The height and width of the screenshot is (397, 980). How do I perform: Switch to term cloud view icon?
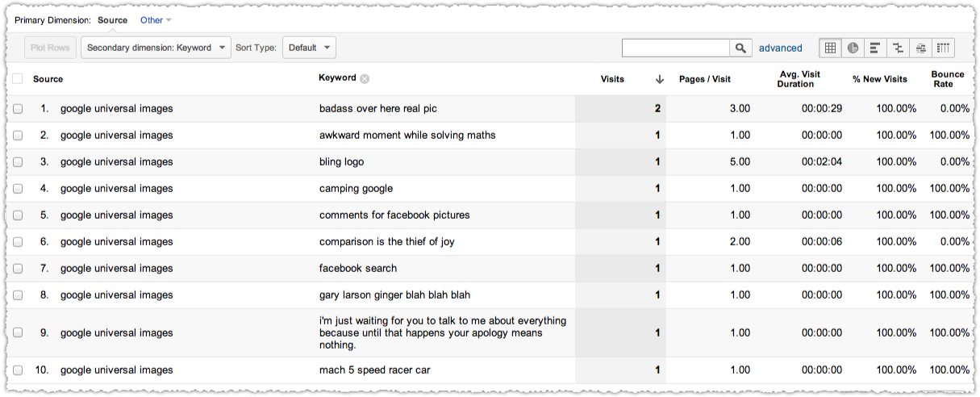[920, 48]
